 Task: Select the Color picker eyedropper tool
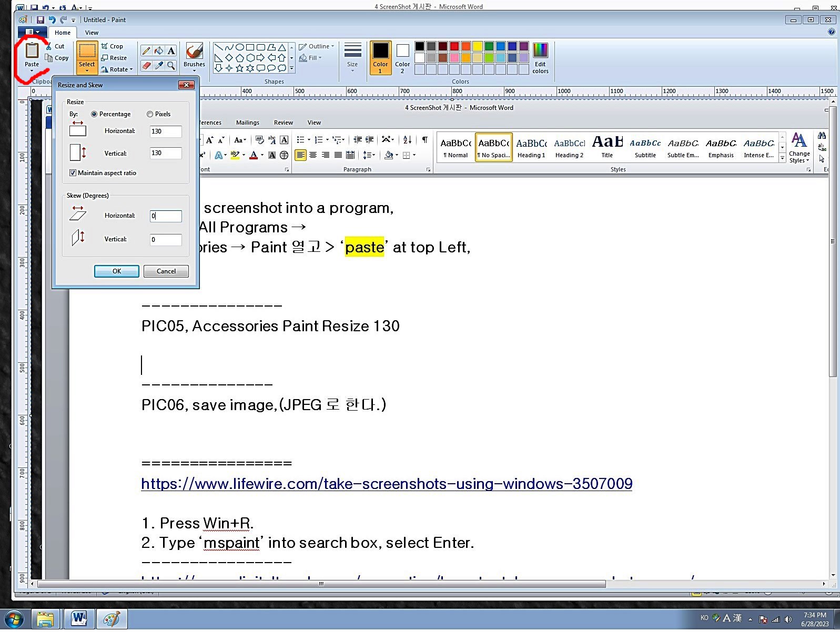pos(159,66)
